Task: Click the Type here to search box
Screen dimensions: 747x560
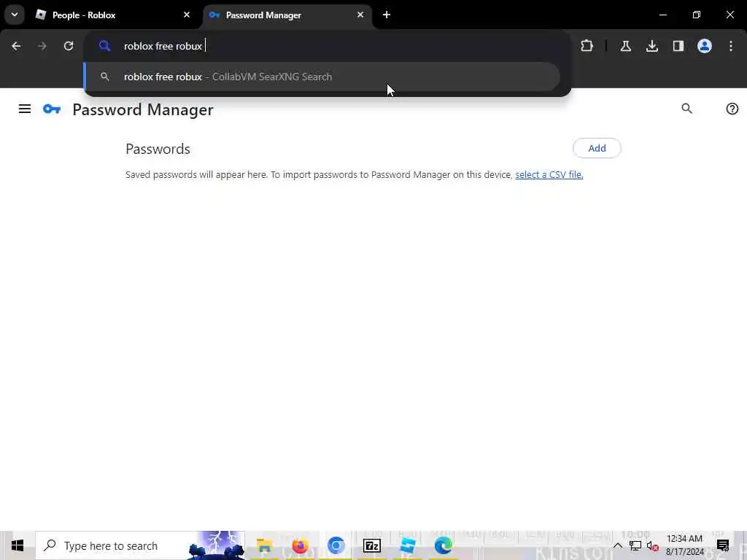Action: click(140, 545)
